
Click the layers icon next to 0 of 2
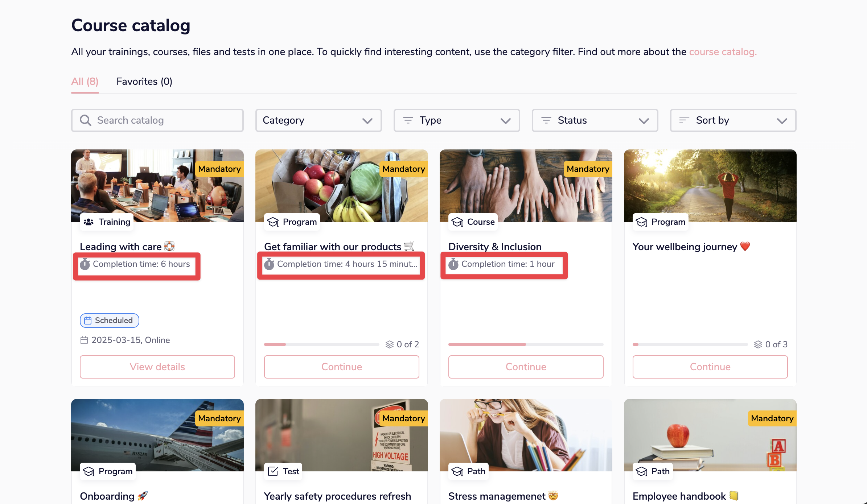click(390, 344)
